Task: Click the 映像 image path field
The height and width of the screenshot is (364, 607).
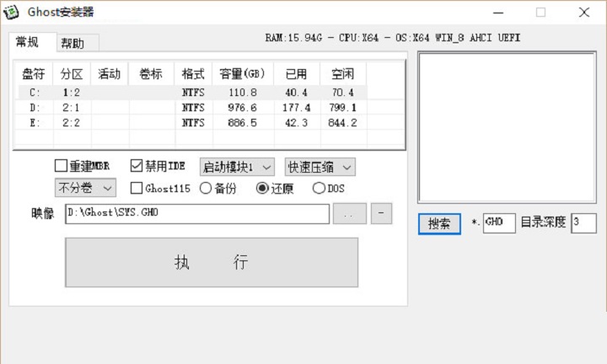Action: click(x=197, y=213)
